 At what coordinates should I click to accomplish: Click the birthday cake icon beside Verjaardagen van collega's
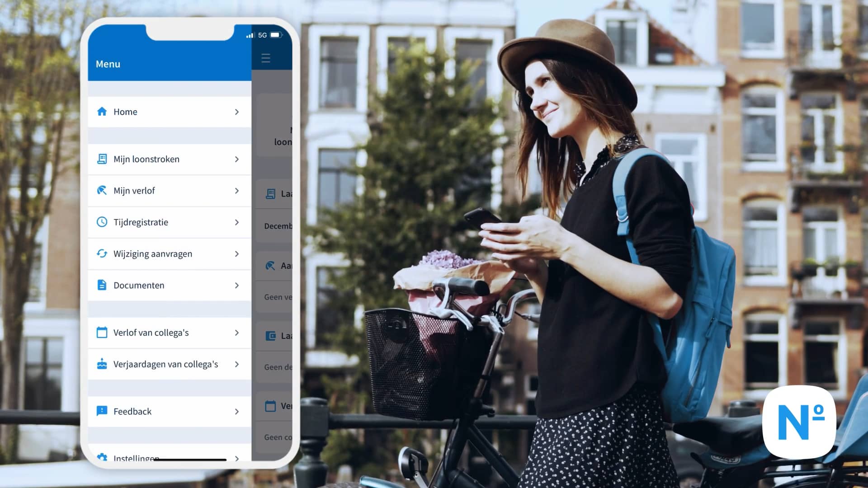(102, 364)
